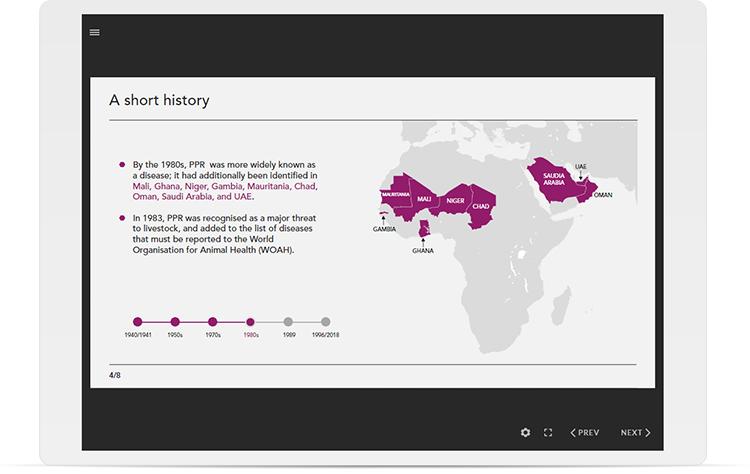The height and width of the screenshot is (474, 750).
Task: Click the Niger region on map
Action: (x=456, y=199)
